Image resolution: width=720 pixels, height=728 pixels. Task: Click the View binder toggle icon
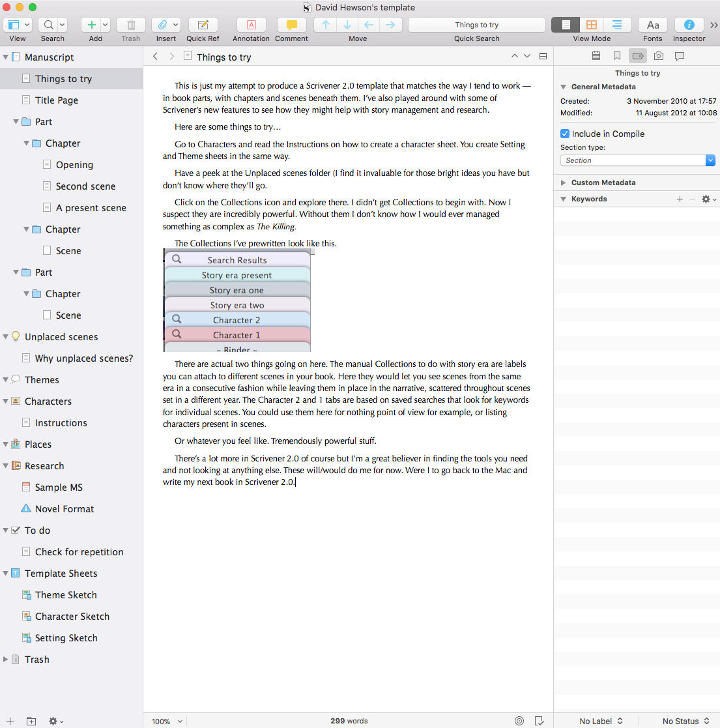coord(14,25)
